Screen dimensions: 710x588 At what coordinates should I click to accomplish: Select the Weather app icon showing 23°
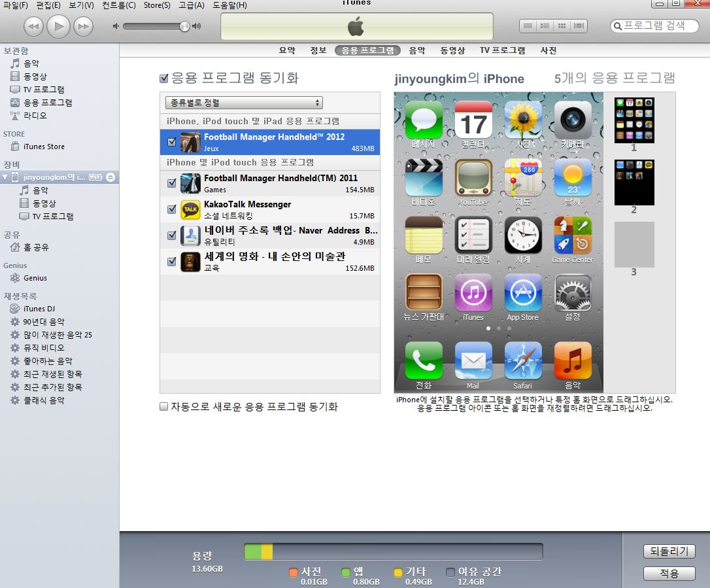pyautogui.click(x=573, y=177)
